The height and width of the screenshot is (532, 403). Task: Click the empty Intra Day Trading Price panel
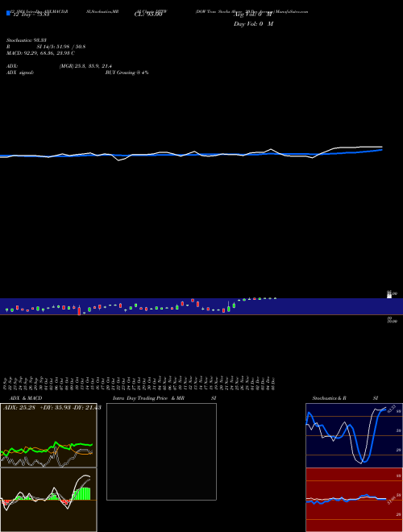(161, 451)
